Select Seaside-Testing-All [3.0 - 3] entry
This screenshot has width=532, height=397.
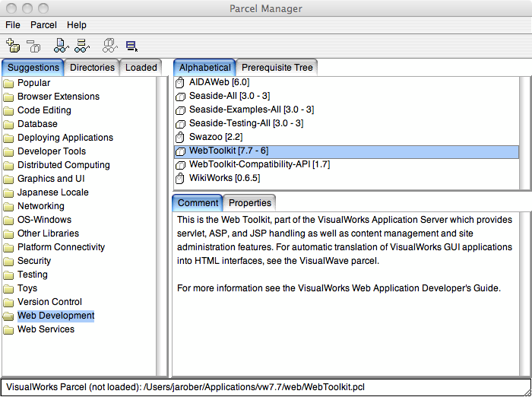point(246,123)
